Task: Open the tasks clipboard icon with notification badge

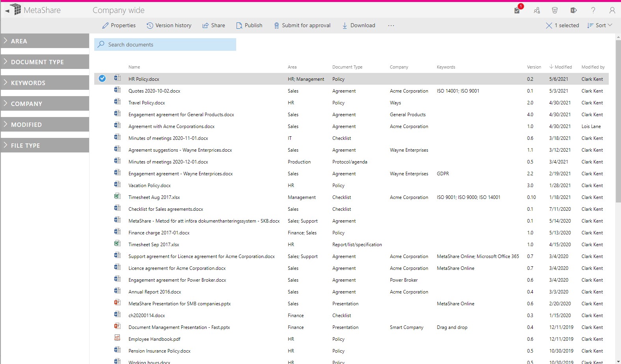Action: [x=518, y=10]
